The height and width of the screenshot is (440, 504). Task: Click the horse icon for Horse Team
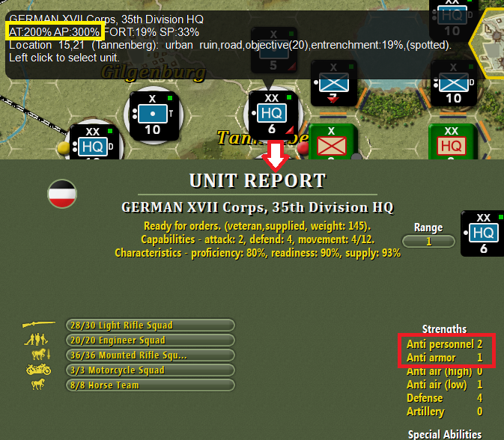(x=38, y=384)
